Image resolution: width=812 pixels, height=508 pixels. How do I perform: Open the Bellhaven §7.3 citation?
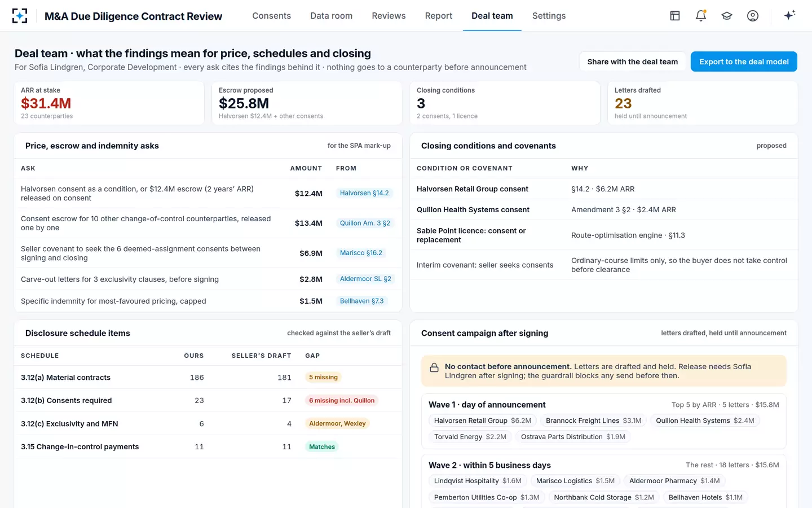pyautogui.click(x=361, y=301)
